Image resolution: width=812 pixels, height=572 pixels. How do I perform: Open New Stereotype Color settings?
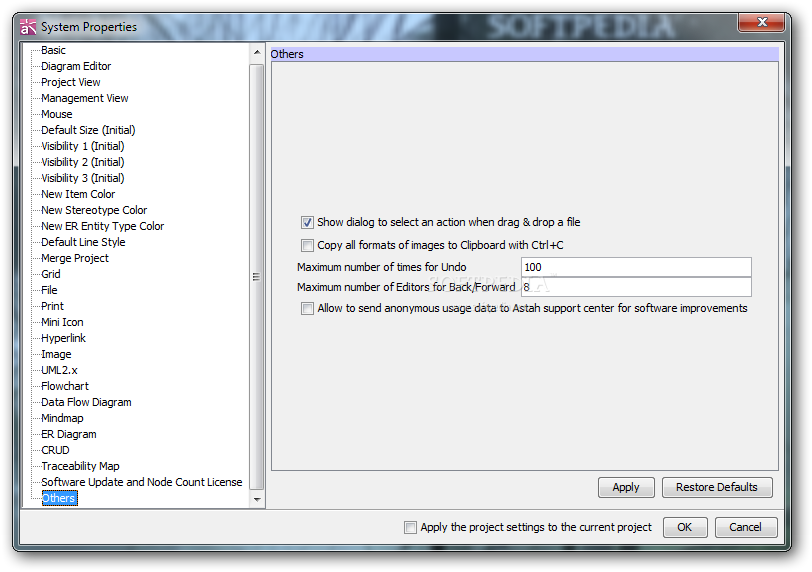94,211
